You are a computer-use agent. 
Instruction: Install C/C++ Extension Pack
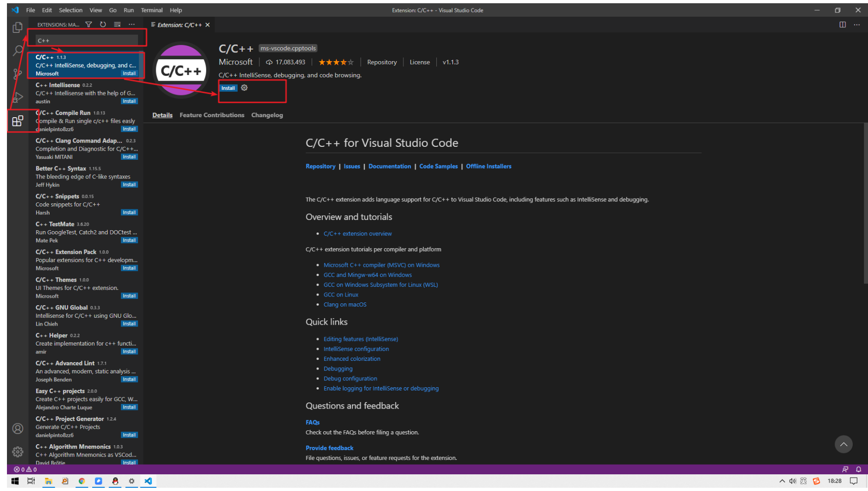[129, 268]
